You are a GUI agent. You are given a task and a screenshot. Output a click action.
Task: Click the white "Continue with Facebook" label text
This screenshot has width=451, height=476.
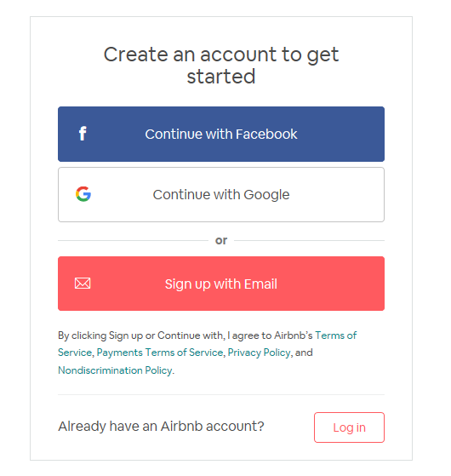[x=221, y=135]
